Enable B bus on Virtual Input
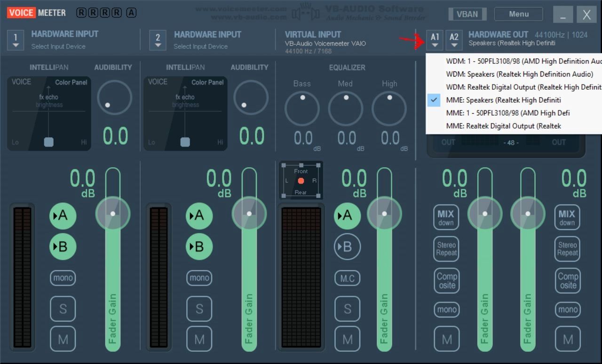This screenshot has width=602, height=364. click(348, 247)
